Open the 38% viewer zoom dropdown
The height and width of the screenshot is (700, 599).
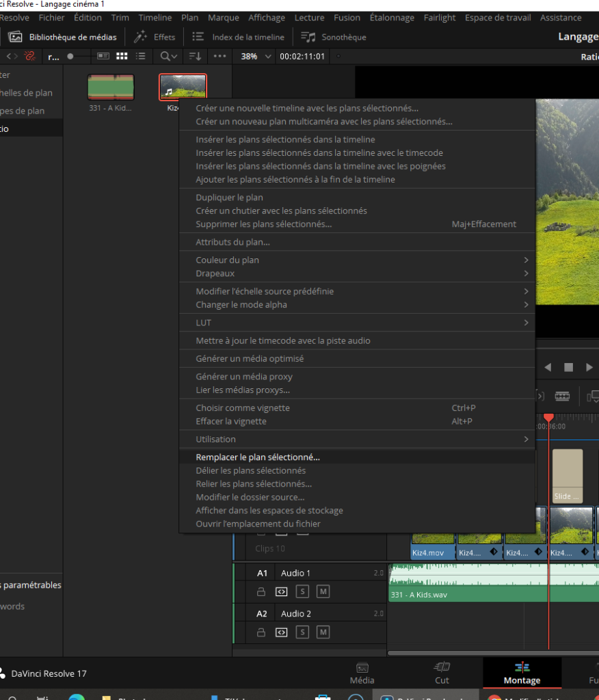pos(256,56)
